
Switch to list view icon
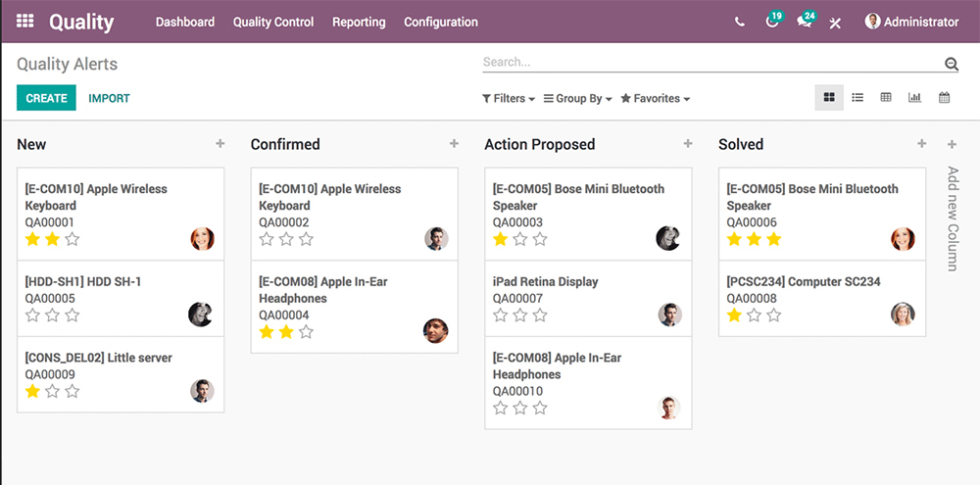pyautogui.click(x=857, y=98)
